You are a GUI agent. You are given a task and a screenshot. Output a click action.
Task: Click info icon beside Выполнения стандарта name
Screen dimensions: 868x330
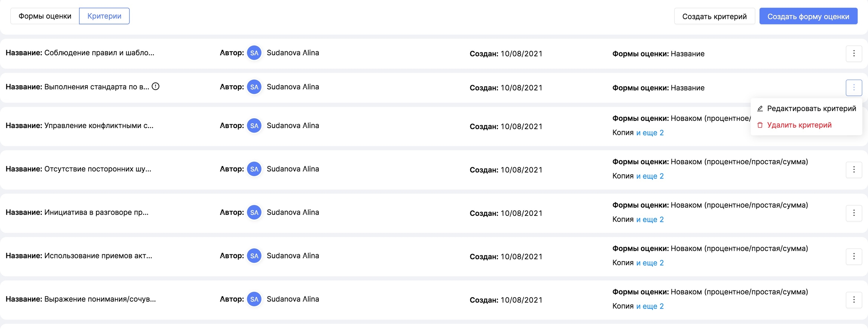pos(156,87)
